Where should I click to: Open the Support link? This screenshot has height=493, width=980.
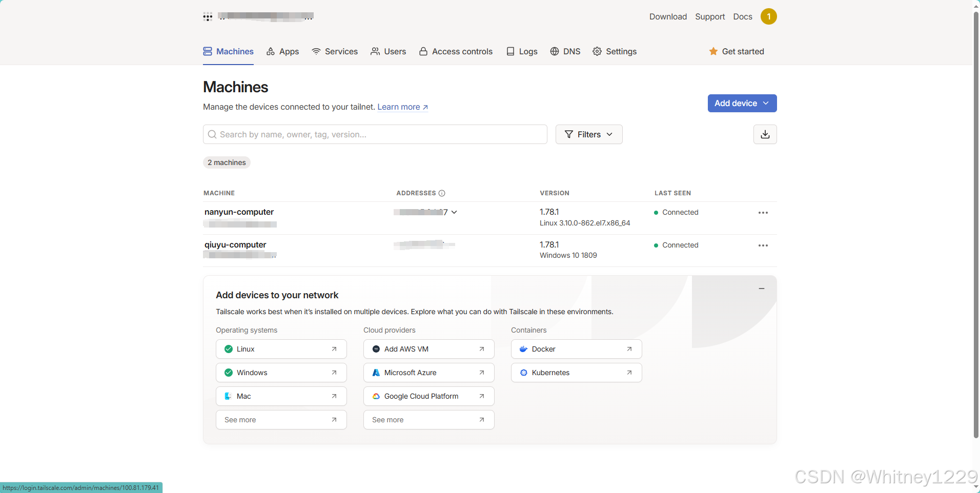click(x=710, y=16)
